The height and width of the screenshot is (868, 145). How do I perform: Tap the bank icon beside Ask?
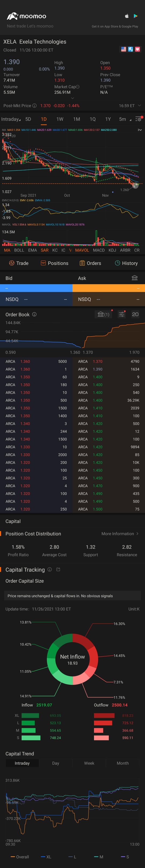coord(135,278)
